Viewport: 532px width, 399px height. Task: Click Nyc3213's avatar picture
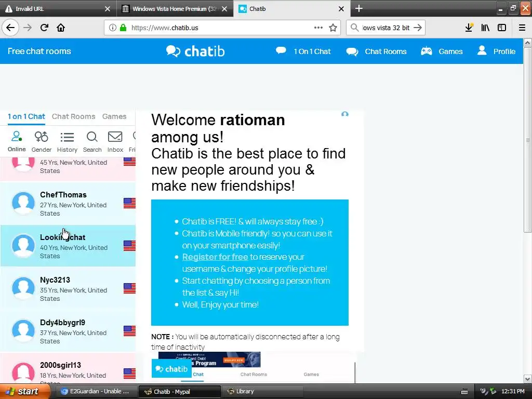tap(23, 288)
